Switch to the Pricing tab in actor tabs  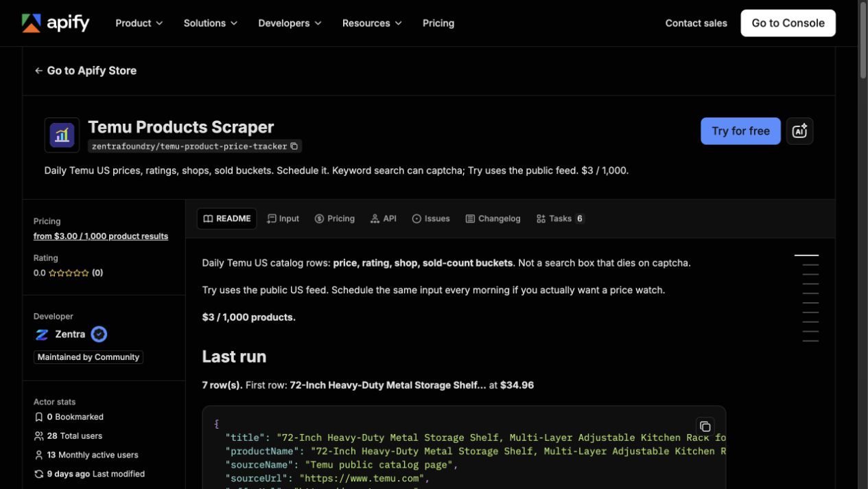335,218
